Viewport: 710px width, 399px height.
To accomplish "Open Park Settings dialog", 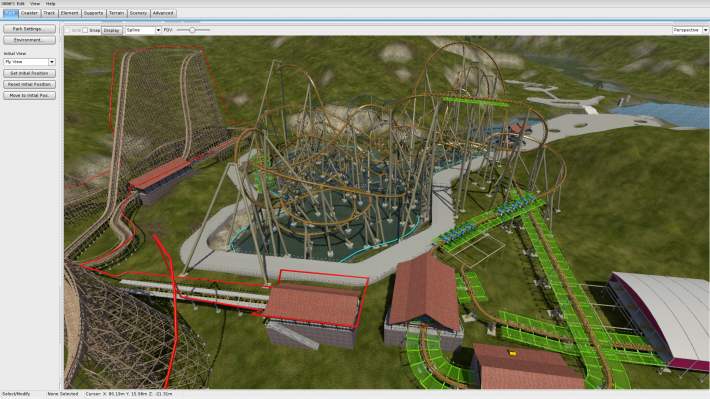I will [x=29, y=29].
